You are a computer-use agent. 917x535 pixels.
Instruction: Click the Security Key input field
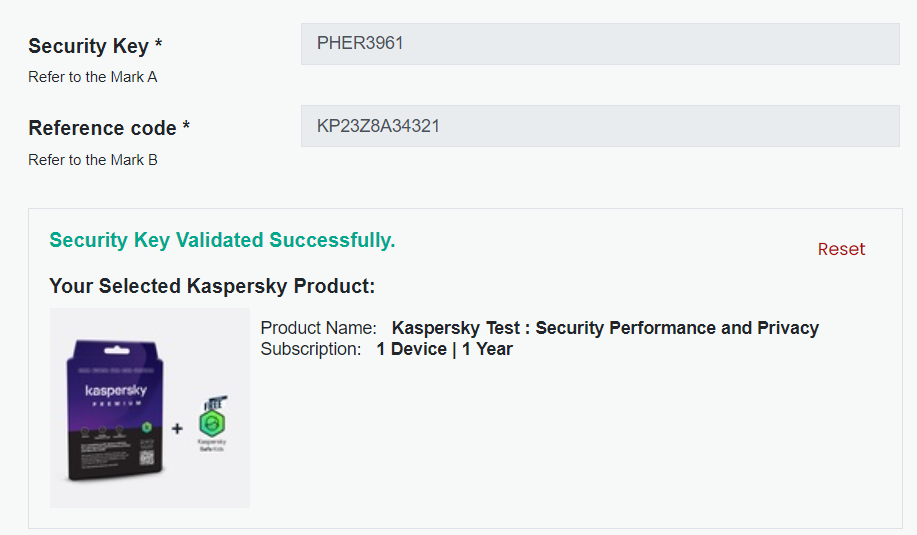pyautogui.click(x=600, y=44)
